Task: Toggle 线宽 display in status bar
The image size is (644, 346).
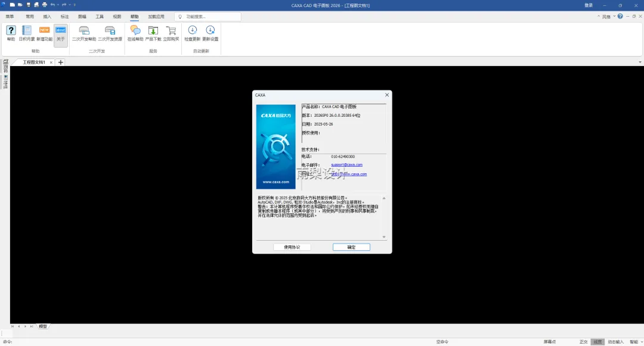Action: click(597, 341)
